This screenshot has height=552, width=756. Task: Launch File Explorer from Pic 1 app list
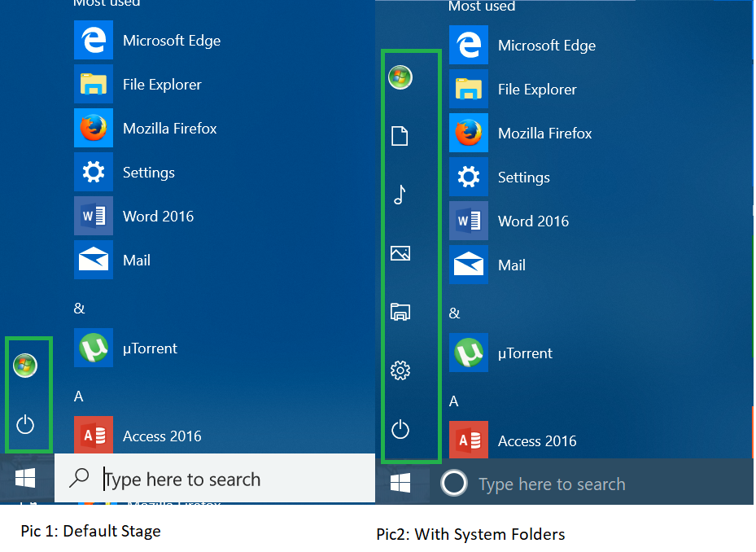[x=138, y=84]
